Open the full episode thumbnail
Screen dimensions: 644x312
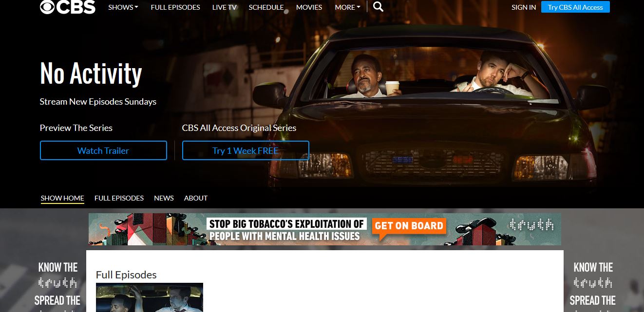150,297
